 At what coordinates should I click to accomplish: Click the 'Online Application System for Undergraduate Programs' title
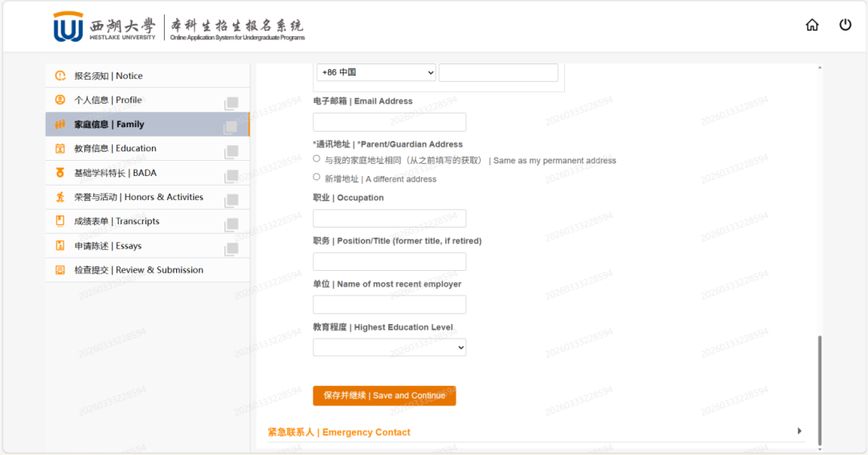(x=237, y=38)
